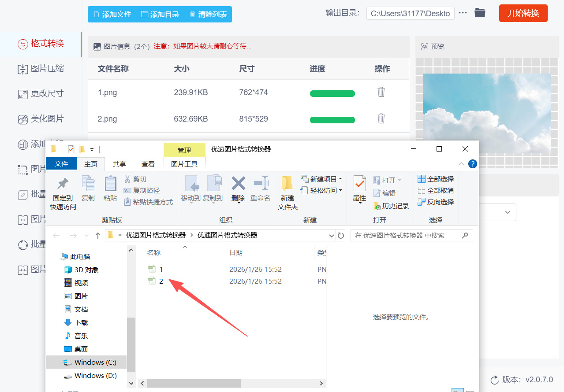Expand the address bar history dropdown
This screenshot has height=392, width=564.
332,236
